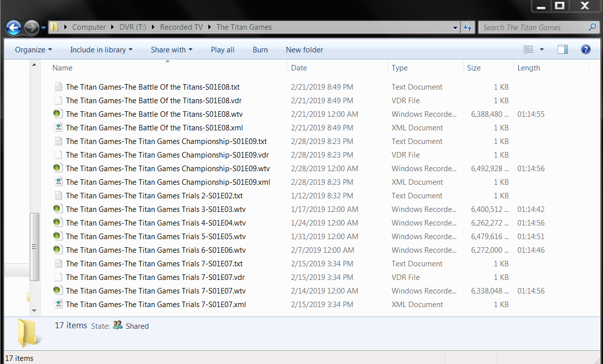Screen dimensions: 603x364
Task: Select the Championship S01E09.xml file icon
Action: [58, 182]
